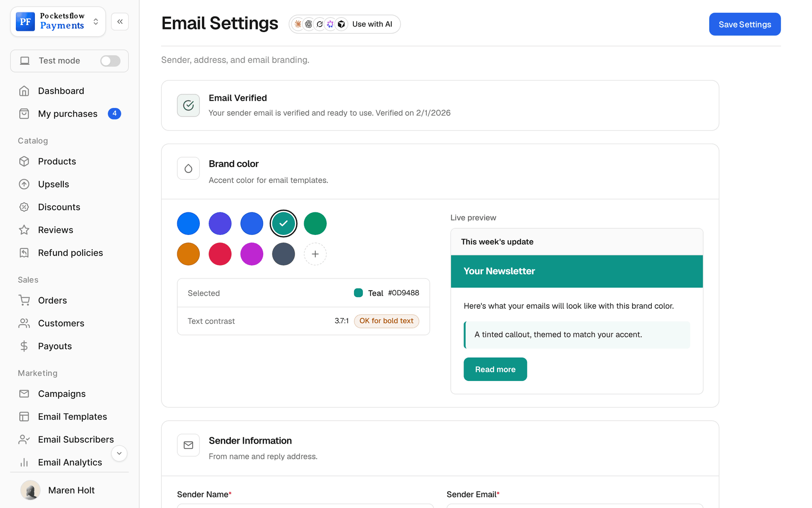Pick the magenta color swatch
Screen dimensions: 812x508
pyautogui.click(x=252, y=254)
